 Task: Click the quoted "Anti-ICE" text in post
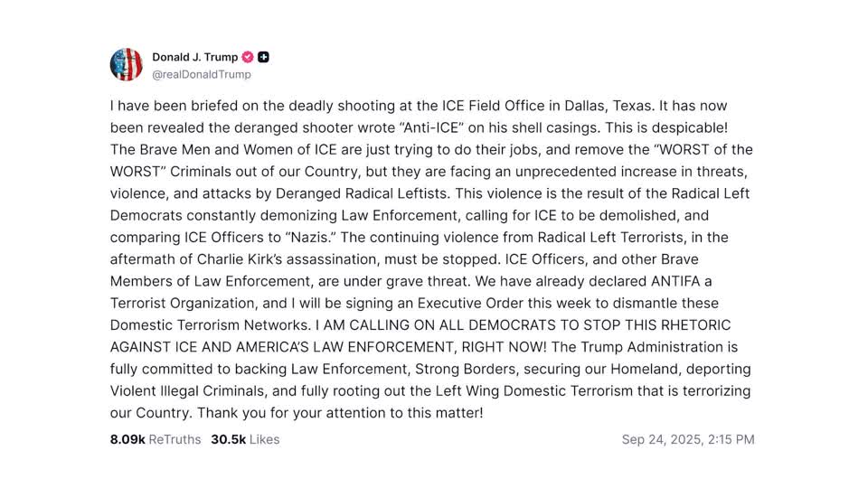pos(431,127)
